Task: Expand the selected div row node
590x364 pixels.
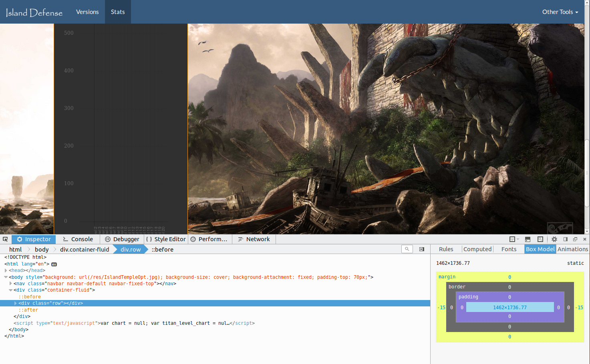Action: 16,303
